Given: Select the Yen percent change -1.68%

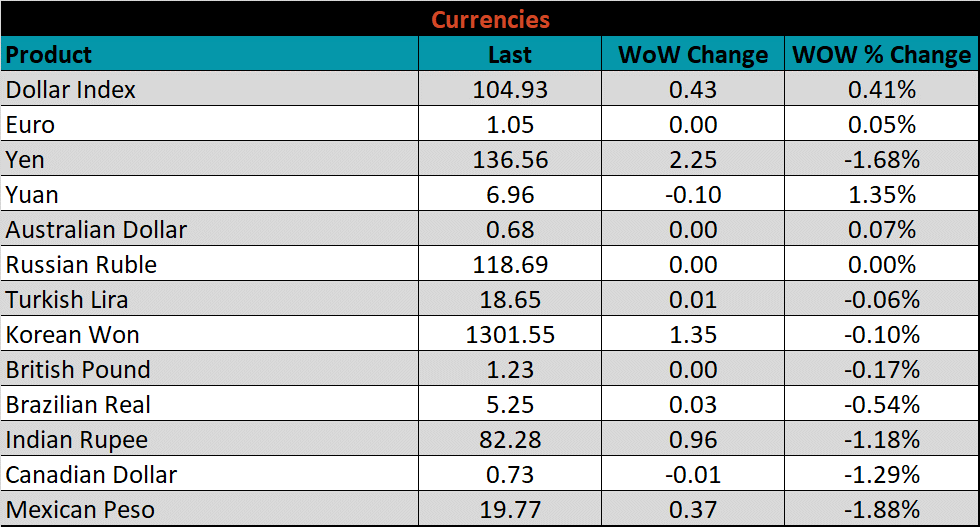Looking at the screenshot, I should [x=881, y=160].
